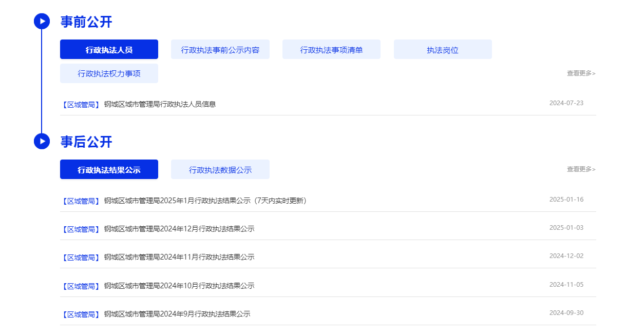The width and height of the screenshot is (644, 336).
Task: Click 【区城管局】 tag on 2024年9月 row
Action: tap(81, 314)
